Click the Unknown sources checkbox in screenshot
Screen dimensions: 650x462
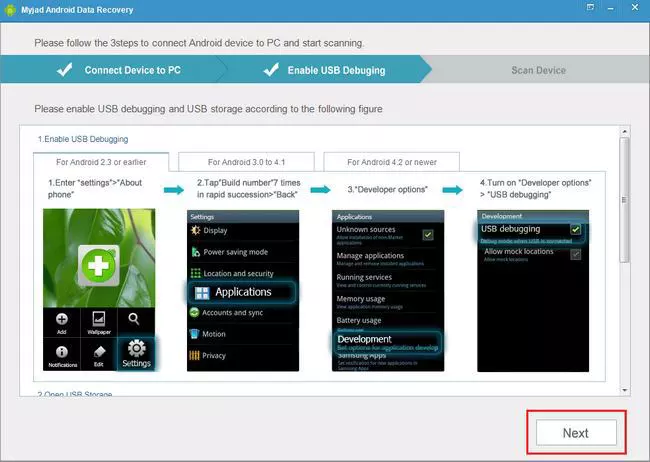pos(428,235)
